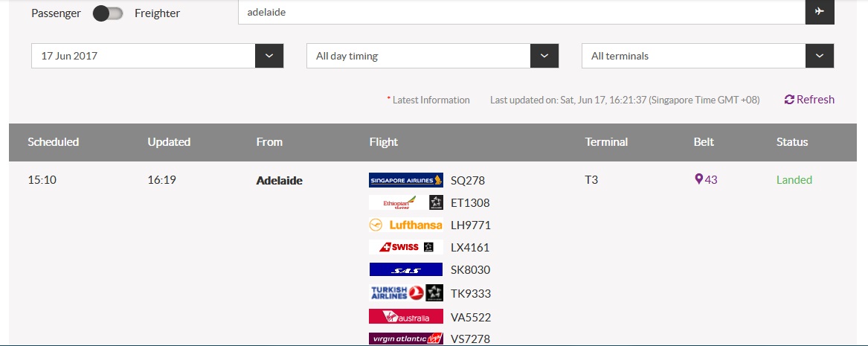Click the Status column header

(792, 141)
